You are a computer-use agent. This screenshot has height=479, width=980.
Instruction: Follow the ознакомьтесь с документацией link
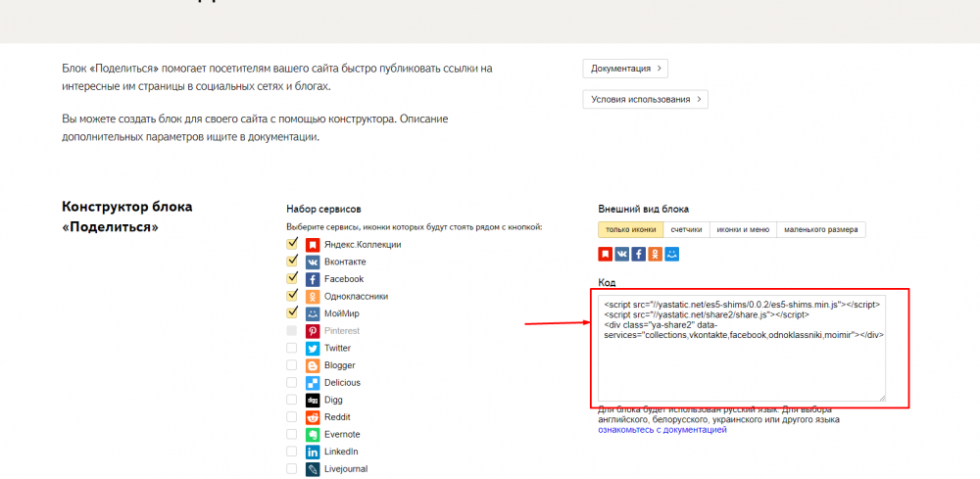pos(662,430)
